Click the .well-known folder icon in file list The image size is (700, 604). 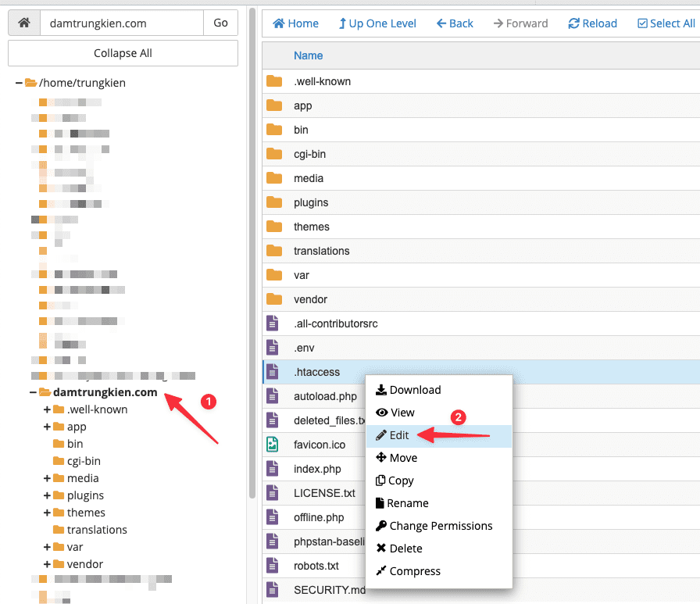(273, 81)
